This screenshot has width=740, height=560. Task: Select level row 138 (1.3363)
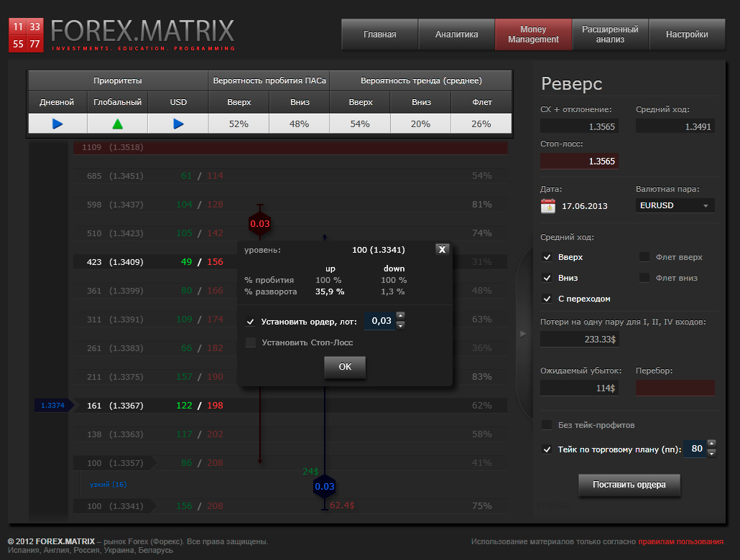[x=290, y=434]
